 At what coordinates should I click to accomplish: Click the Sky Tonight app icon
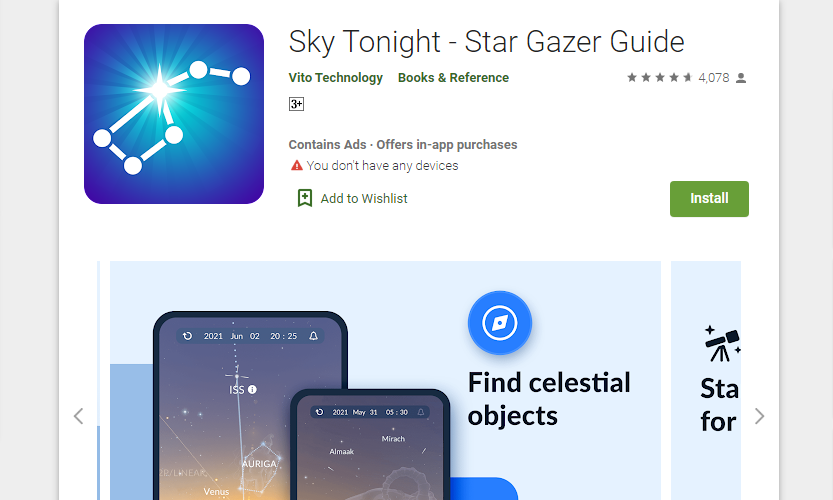pos(174,114)
